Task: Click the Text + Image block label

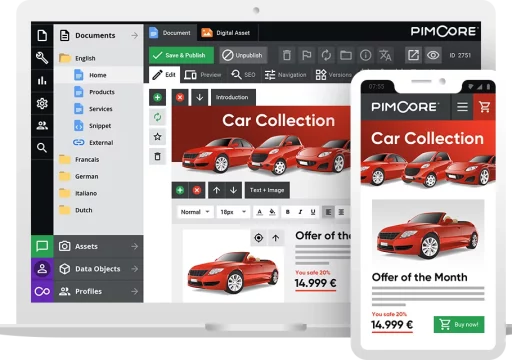Action: coord(267,190)
